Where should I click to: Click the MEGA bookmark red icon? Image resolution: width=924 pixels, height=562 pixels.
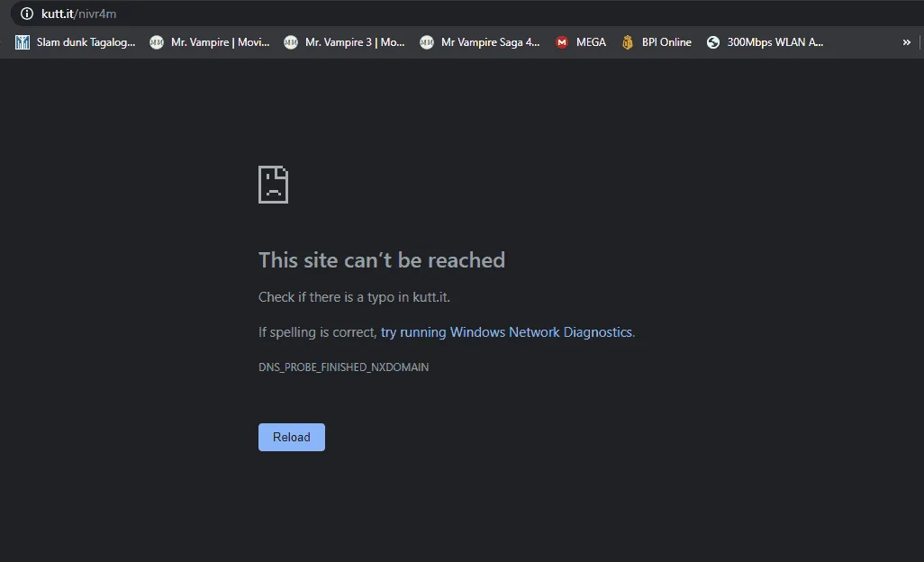562,42
